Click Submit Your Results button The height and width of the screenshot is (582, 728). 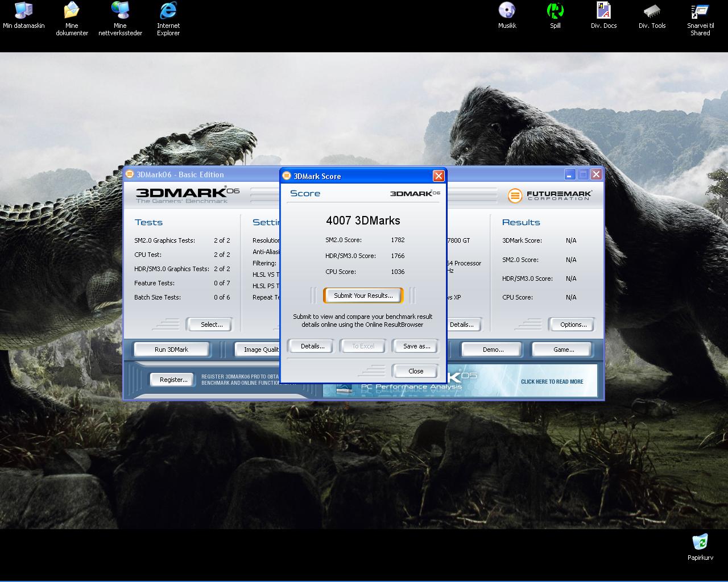tap(363, 296)
